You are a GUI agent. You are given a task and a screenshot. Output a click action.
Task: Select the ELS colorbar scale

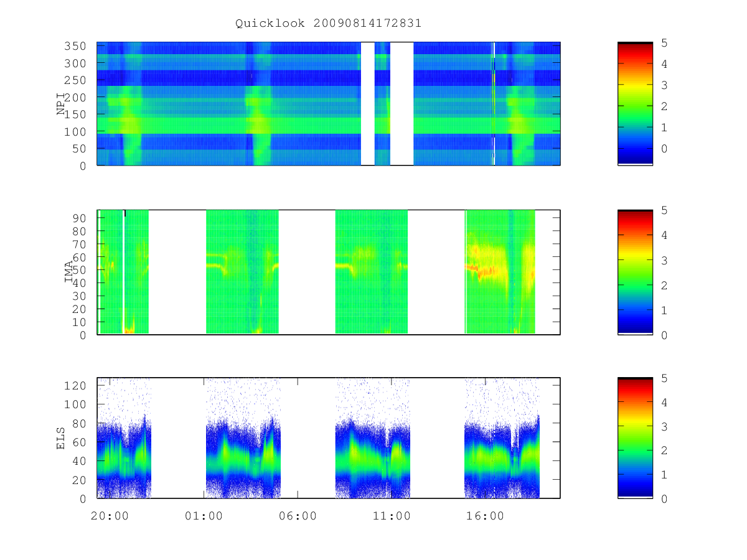635,438
